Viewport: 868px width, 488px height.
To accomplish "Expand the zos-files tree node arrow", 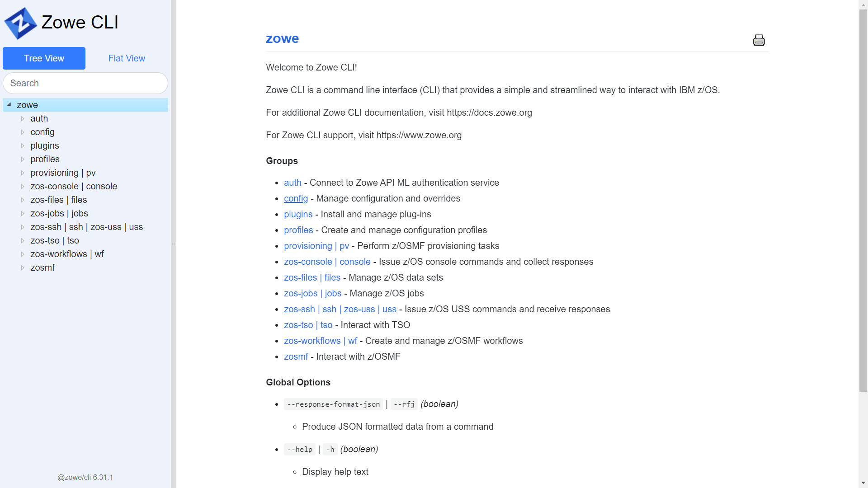I will [x=23, y=200].
